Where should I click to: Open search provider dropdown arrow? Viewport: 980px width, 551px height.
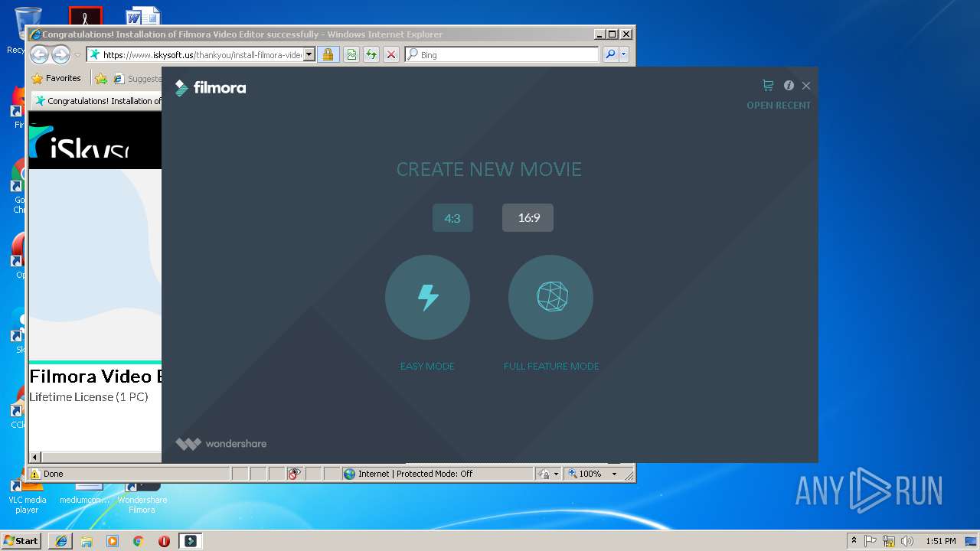pos(624,54)
